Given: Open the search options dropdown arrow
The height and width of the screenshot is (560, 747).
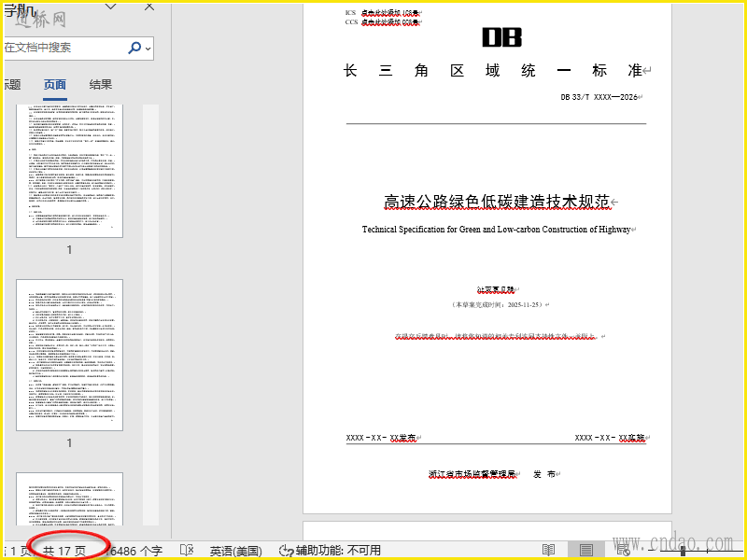Looking at the screenshot, I should [148, 49].
